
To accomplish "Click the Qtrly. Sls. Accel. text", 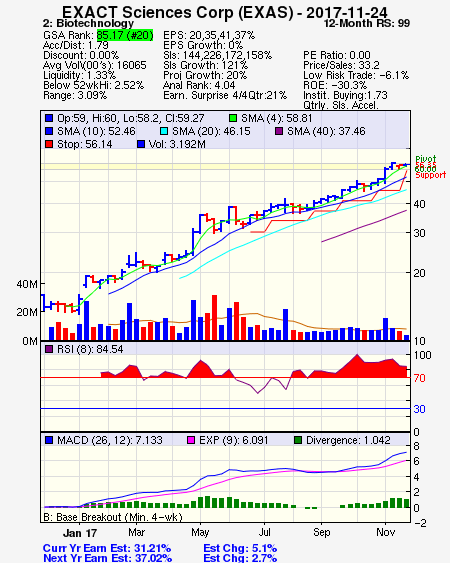I will 341,105.
